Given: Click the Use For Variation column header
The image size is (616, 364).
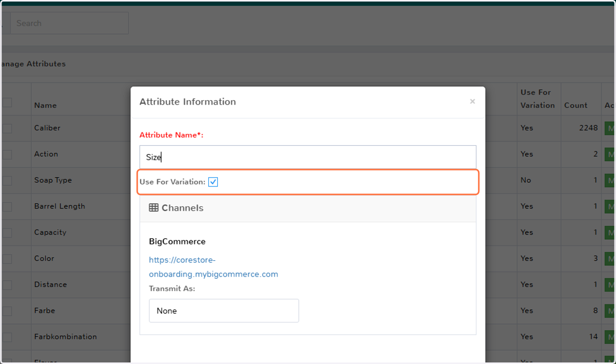Looking at the screenshot, I should 537,99.
